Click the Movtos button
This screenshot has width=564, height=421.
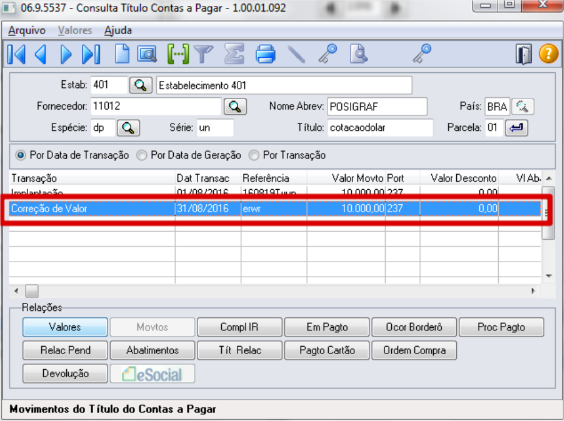tap(153, 327)
